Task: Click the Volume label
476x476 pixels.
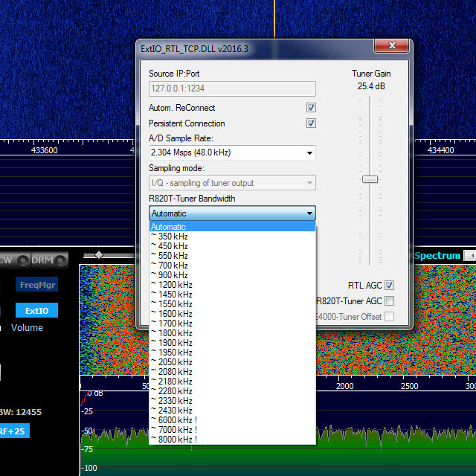Action: tap(27, 327)
